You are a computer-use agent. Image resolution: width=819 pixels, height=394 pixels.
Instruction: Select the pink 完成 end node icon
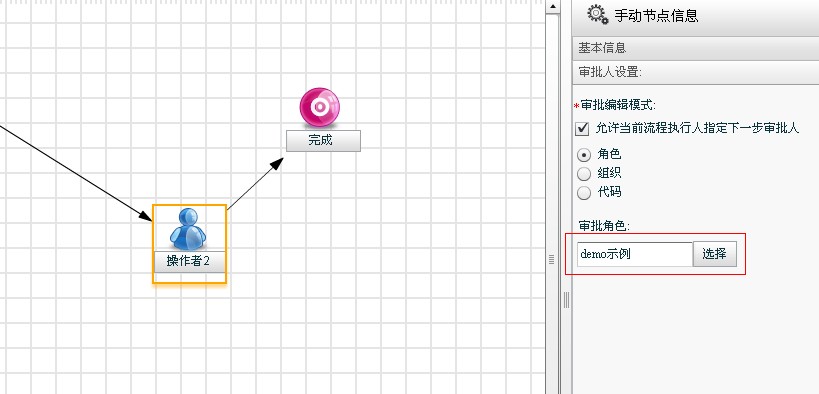click(320, 108)
